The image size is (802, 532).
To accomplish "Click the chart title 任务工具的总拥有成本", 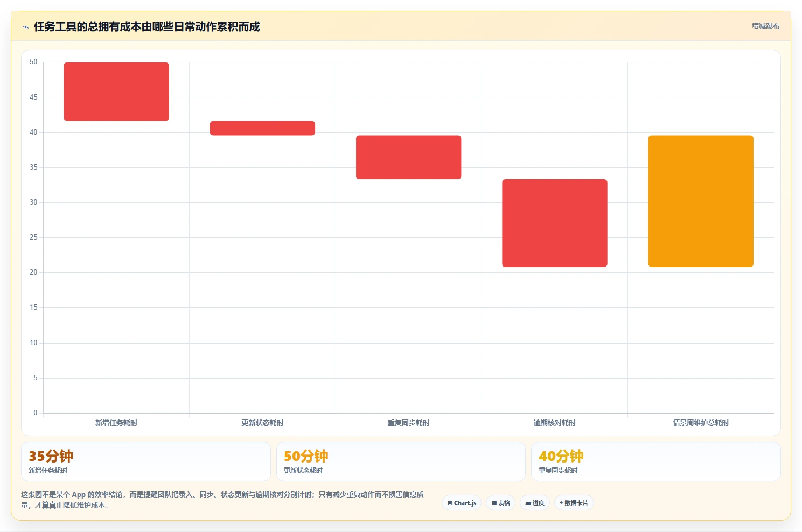I will [x=147, y=26].
